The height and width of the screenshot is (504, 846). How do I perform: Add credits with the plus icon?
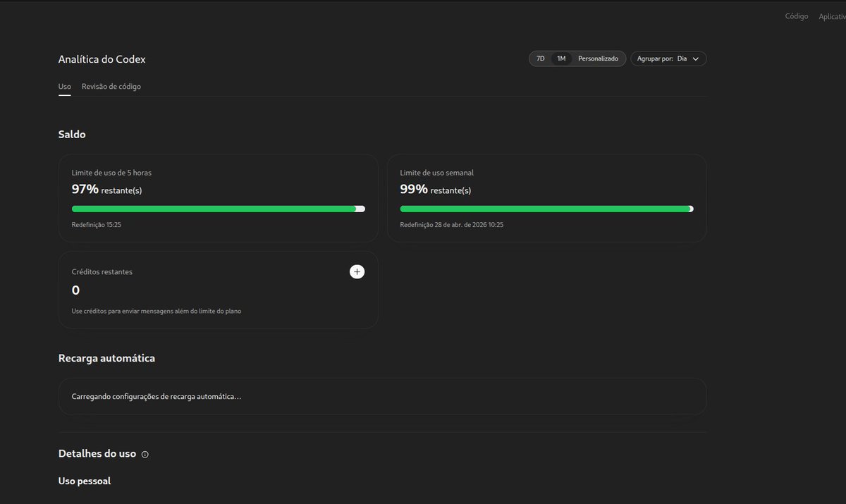(357, 271)
